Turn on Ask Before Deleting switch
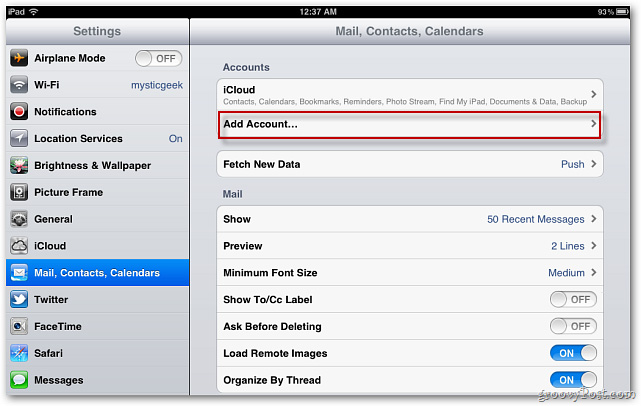The height and width of the screenshot is (406, 641). (573, 326)
